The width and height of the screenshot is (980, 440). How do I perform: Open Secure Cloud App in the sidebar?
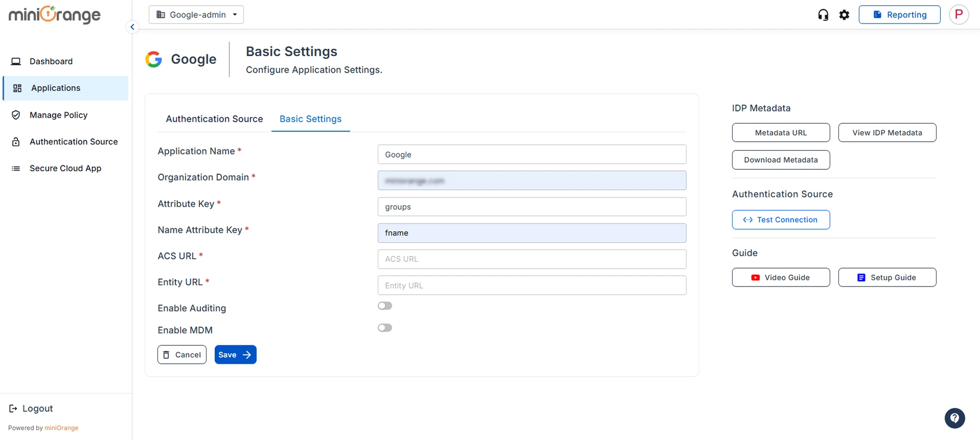click(x=65, y=168)
